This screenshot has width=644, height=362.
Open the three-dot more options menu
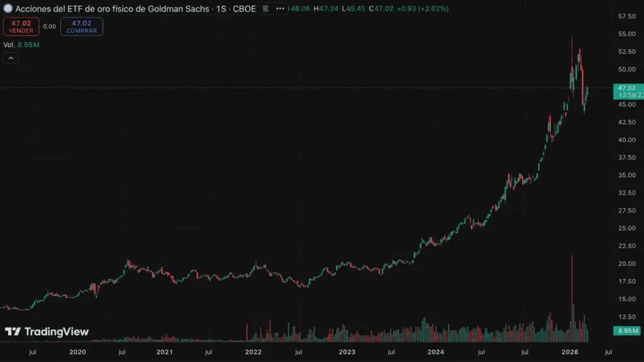click(x=280, y=9)
